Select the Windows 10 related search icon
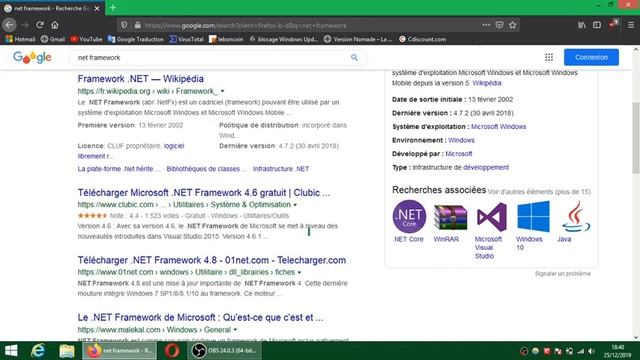 point(533,216)
